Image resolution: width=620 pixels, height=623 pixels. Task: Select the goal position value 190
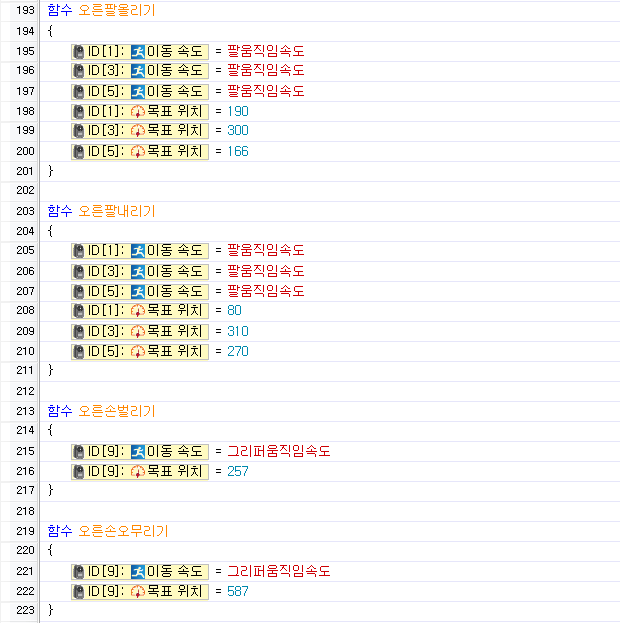(237, 111)
